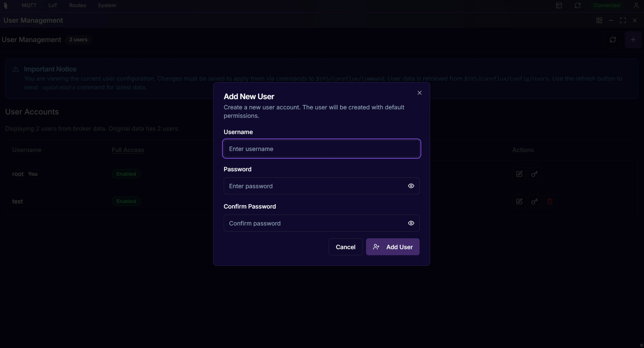
Task: Change password for the test user
Action: [535, 201]
